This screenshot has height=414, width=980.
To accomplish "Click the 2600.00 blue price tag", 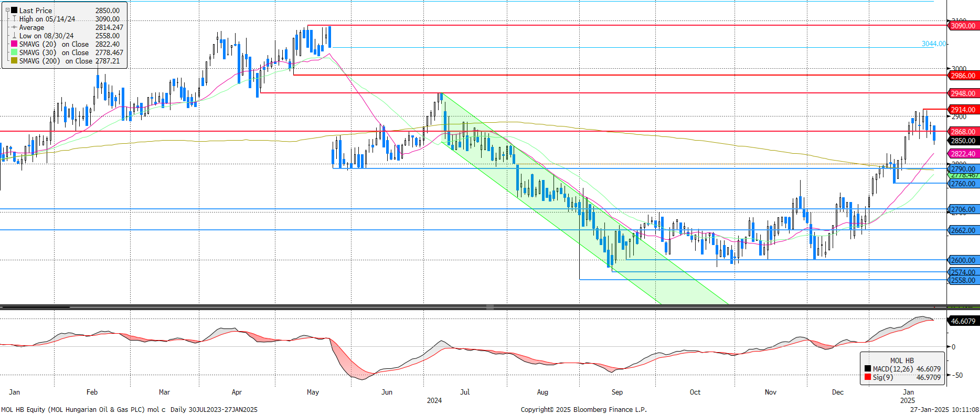I will point(963,260).
